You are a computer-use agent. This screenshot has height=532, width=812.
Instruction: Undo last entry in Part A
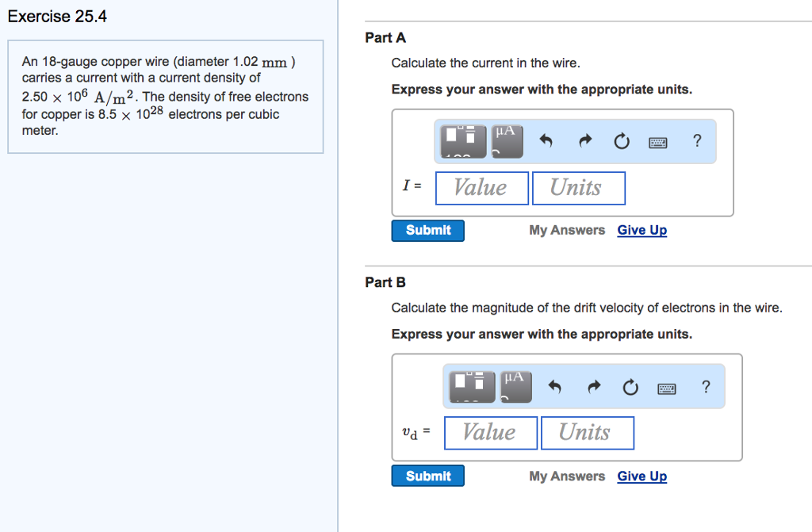(546, 142)
